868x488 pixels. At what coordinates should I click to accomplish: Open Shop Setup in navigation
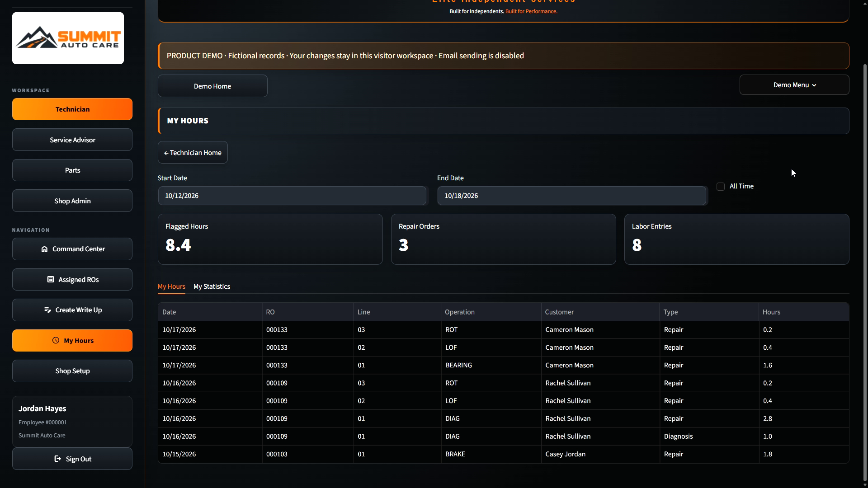click(72, 371)
